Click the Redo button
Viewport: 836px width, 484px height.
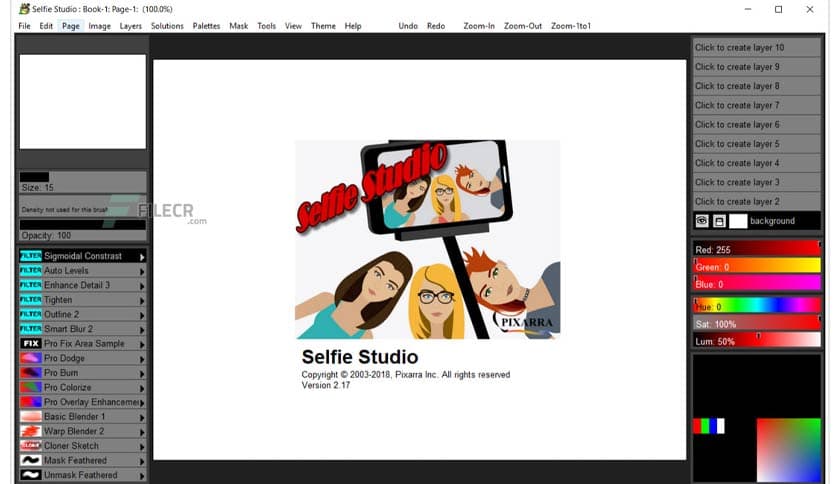coord(436,26)
